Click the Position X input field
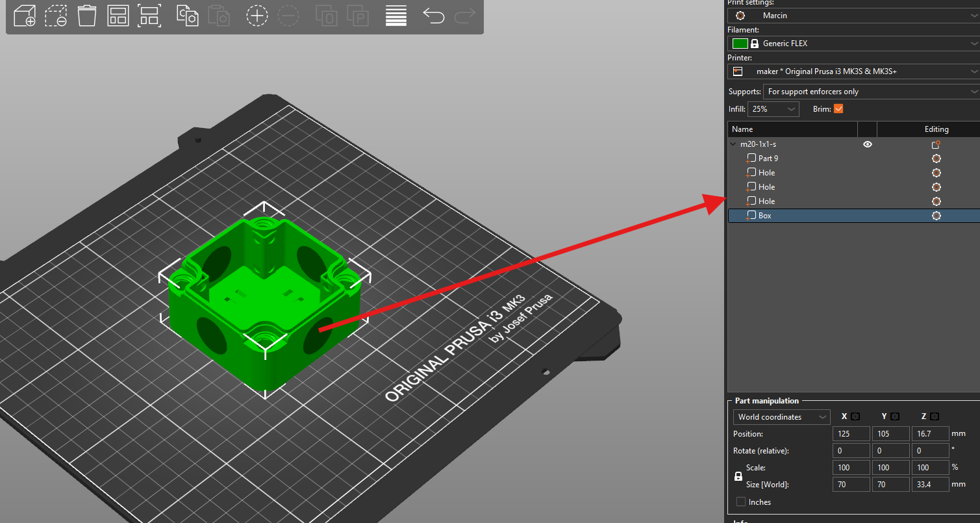The image size is (980, 523). point(851,433)
